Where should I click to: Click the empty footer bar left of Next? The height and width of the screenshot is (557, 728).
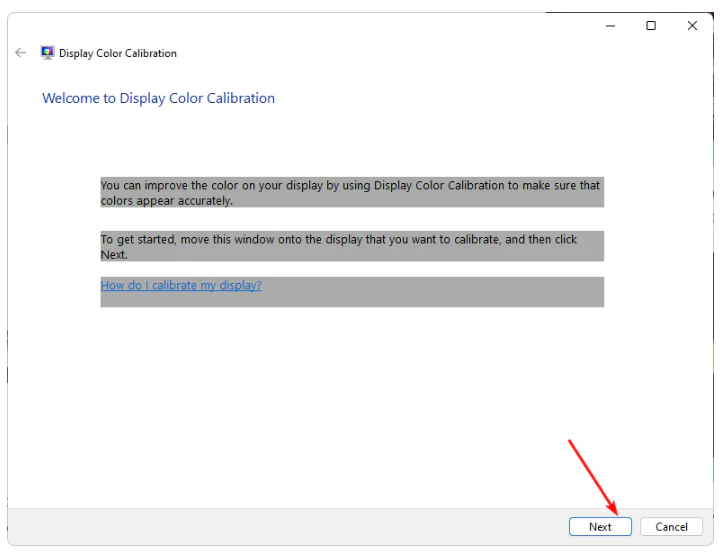pyautogui.click(x=280, y=527)
